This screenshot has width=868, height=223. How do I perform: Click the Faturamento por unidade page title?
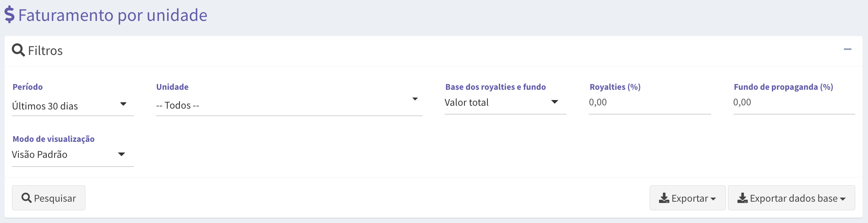[x=113, y=15]
